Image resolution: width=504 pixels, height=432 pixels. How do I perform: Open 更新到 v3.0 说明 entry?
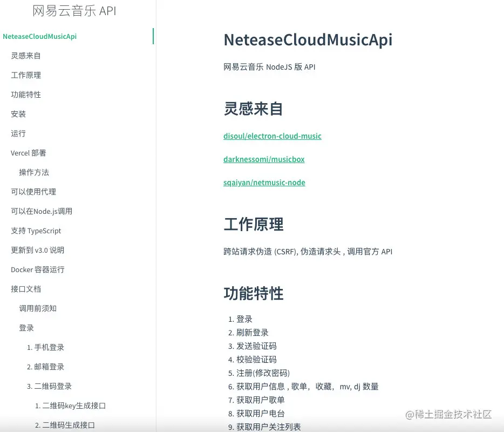coord(38,250)
